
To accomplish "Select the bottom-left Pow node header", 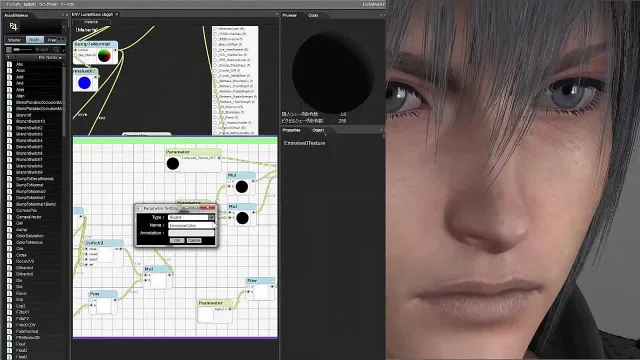I will coord(103,294).
